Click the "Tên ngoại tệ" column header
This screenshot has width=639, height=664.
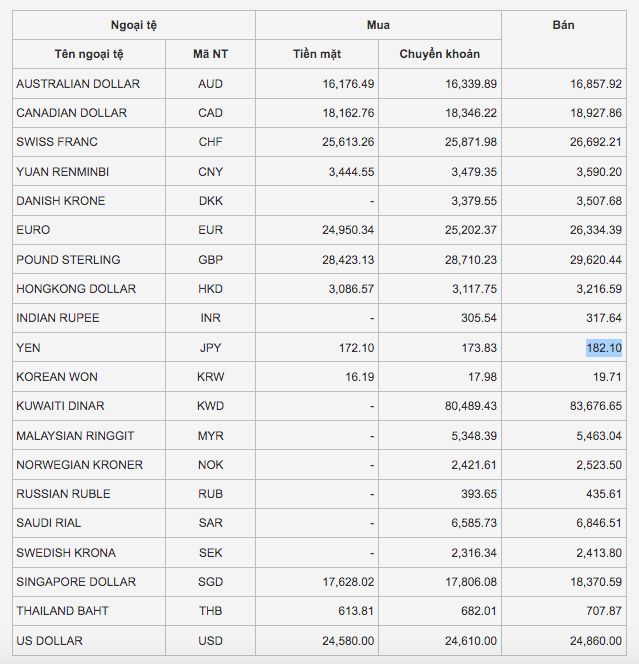pyautogui.click(x=89, y=54)
